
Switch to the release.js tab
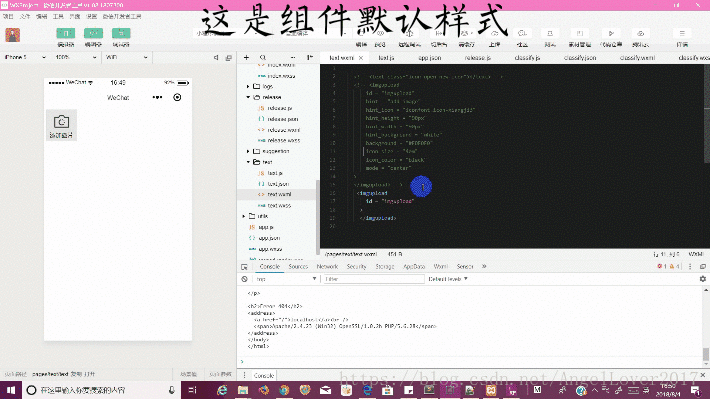(478, 58)
